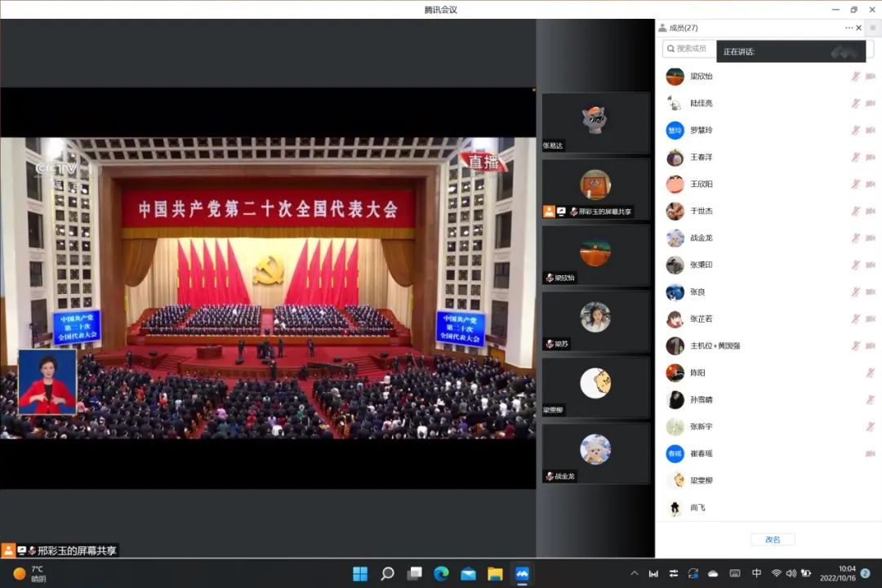Click the 改名 rename button
Viewport: 882px width, 588px height.
tap(773, 540)
